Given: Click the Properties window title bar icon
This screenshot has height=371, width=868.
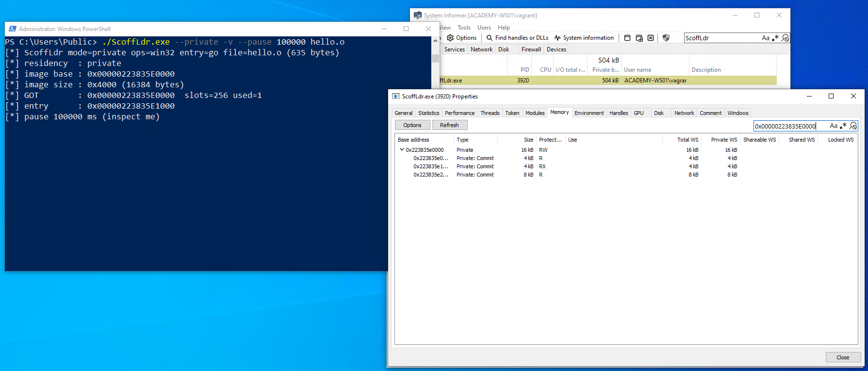Looking at the screenshot, I should point(396,97).
